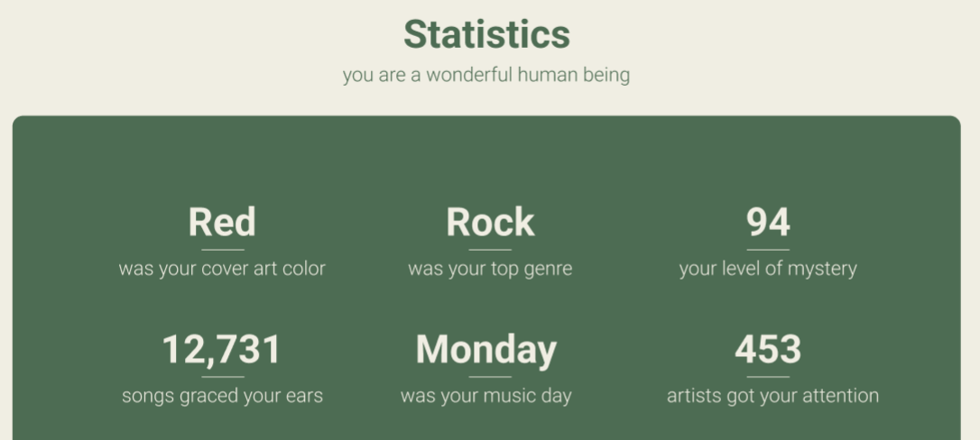Click the divider line under 94
The width and height of the screenshot is (980, 440).
[768, 250]
